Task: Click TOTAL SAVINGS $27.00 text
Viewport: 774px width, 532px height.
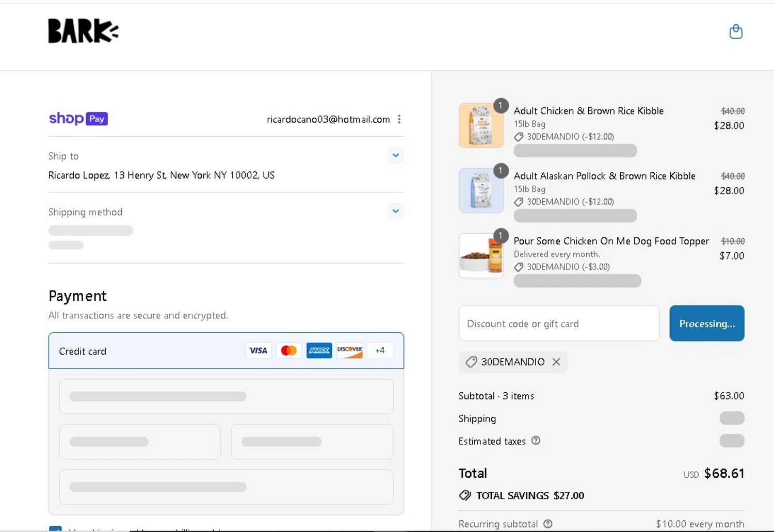Action: pyautogui.click(x=530, y=495)
